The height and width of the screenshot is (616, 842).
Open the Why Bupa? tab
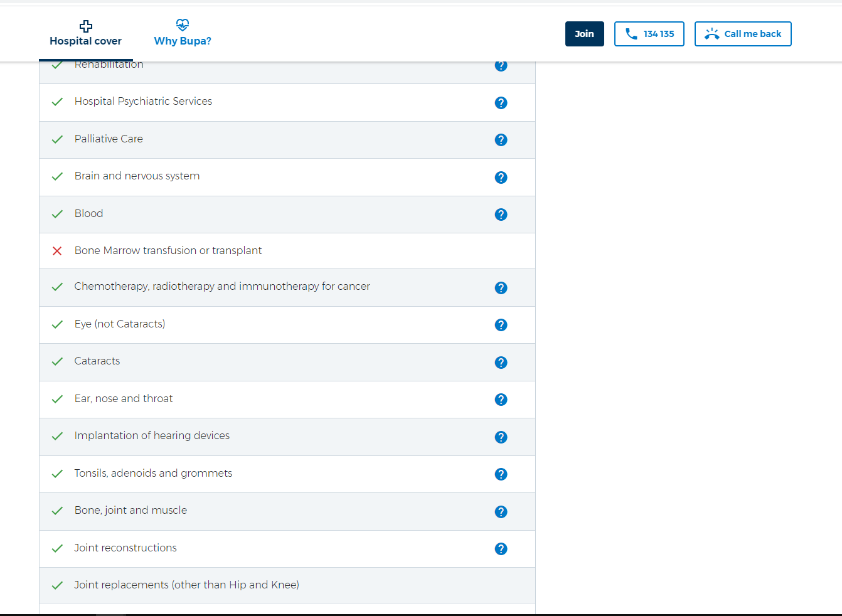(183, 34)
